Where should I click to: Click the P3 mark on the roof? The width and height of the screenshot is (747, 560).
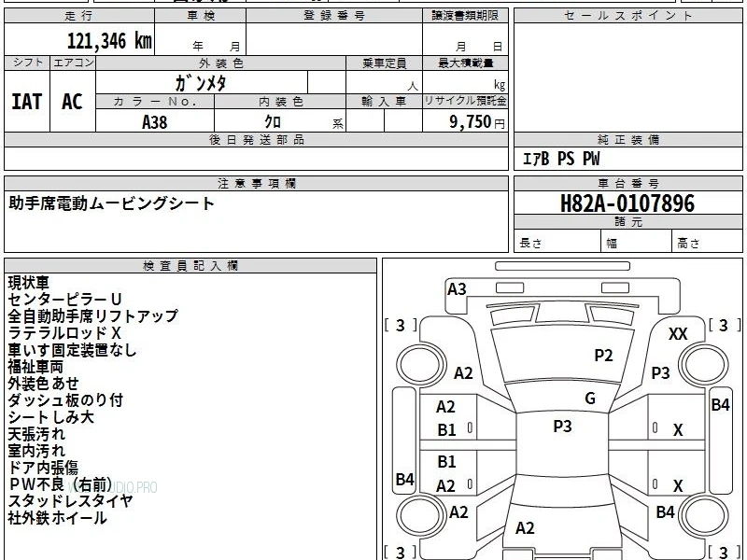pyautogui.click(x=562, y=427)
